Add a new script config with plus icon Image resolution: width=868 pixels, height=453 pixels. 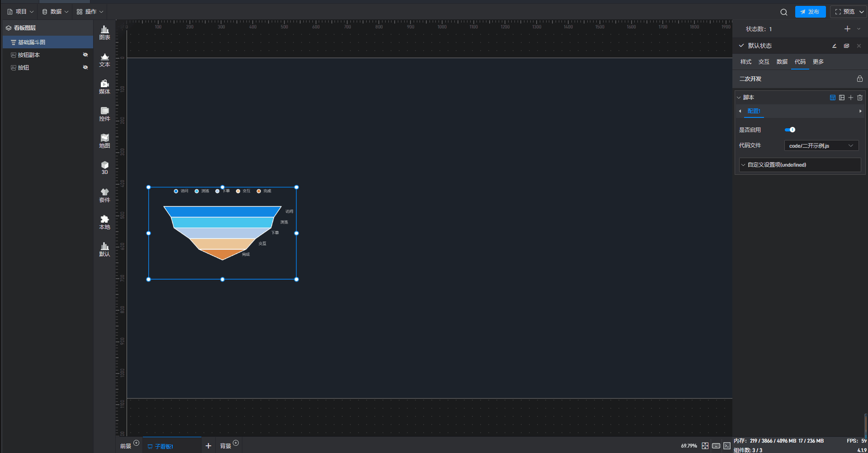(x=851, y=98)
